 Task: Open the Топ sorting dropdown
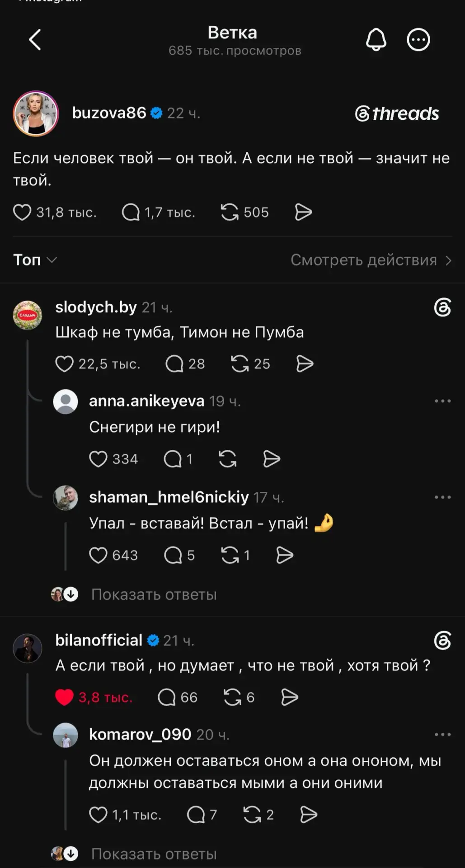[x=35, y=260]
